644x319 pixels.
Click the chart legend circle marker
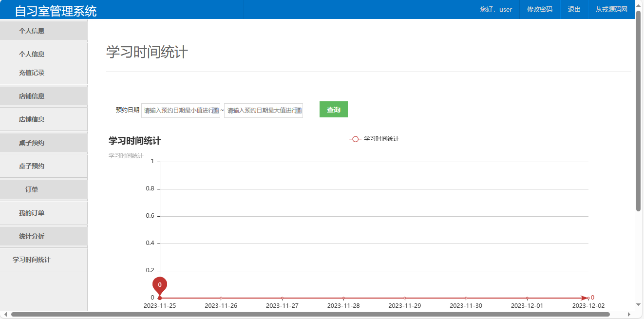click(x=355, y=139)
